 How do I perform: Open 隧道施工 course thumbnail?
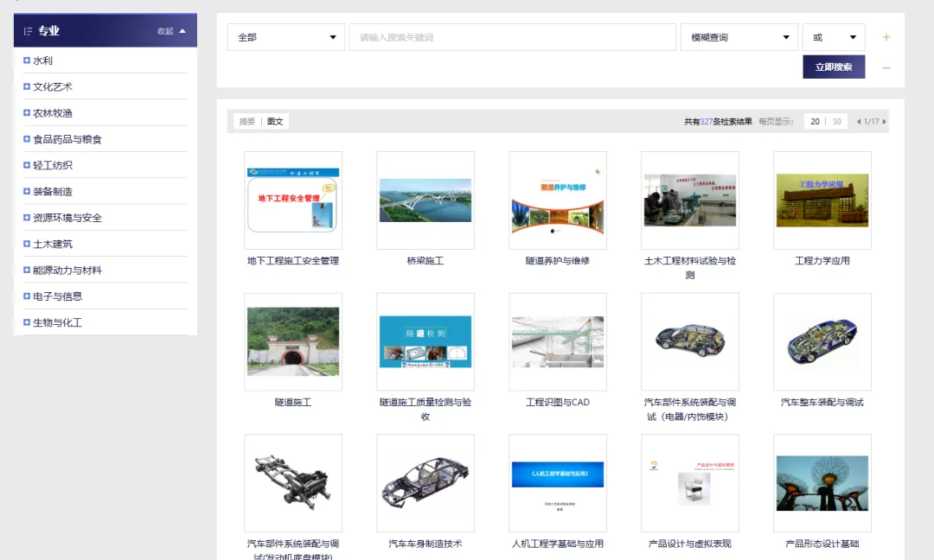[293, 341]
